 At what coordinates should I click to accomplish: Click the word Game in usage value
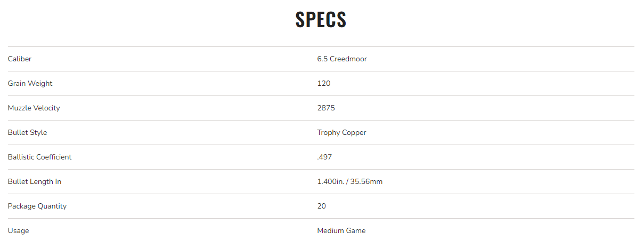coord(356,231)
